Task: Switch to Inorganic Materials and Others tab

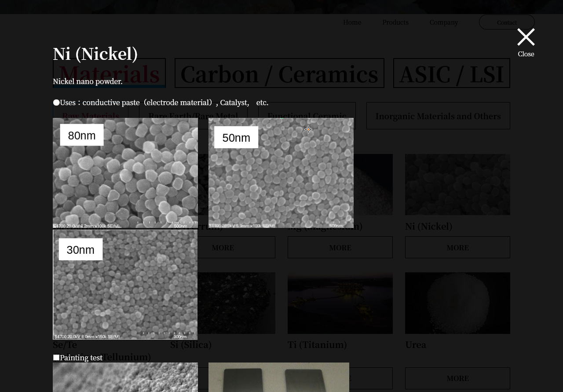Action: pos(438,116)
